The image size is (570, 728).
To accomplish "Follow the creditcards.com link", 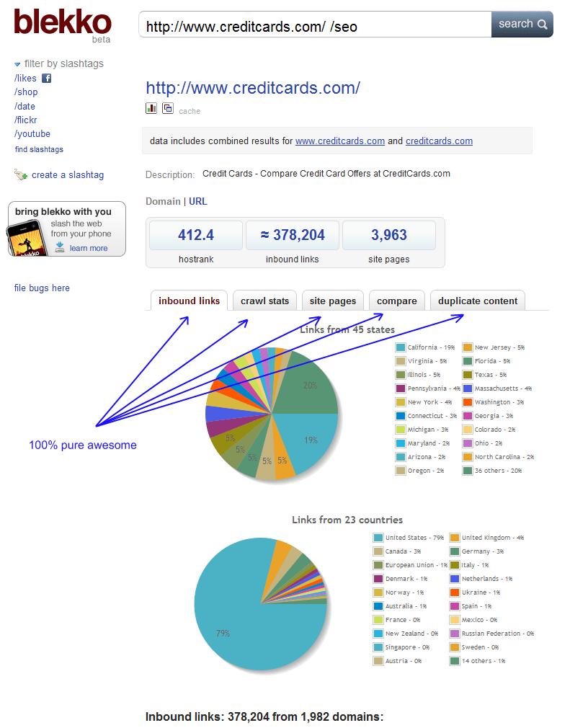I will click(x=439, y=141).
